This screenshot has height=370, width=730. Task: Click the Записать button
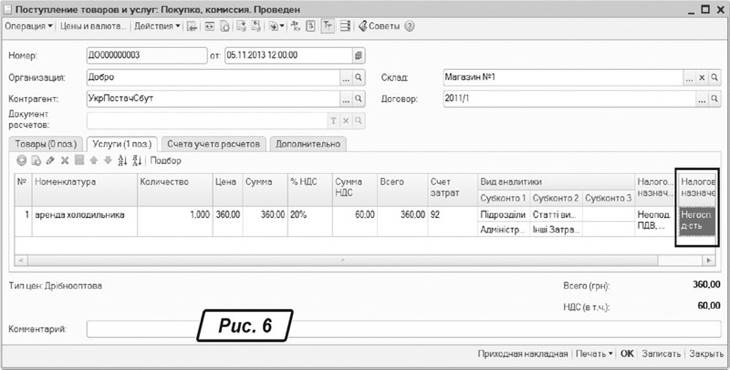(661, 354)
